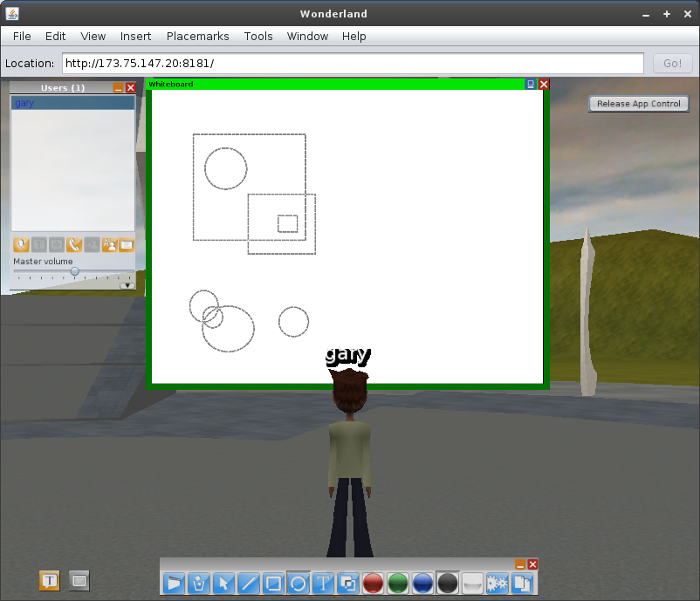Viewport: 700px width, 601px height.
Task: Click the grey window icon at bottom left
Action: [79, 580]
